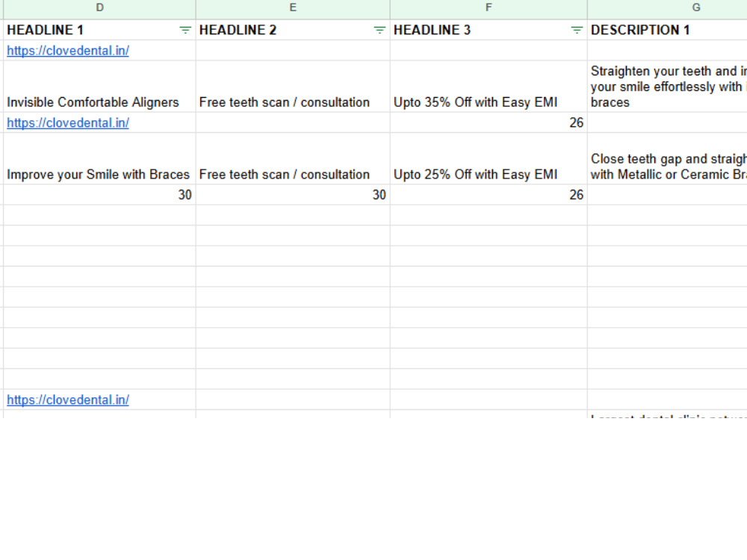747x560 pixels.
Task: Select the cell 'Upto 25% Off with Easy EMI'
Action: [489, 158]
